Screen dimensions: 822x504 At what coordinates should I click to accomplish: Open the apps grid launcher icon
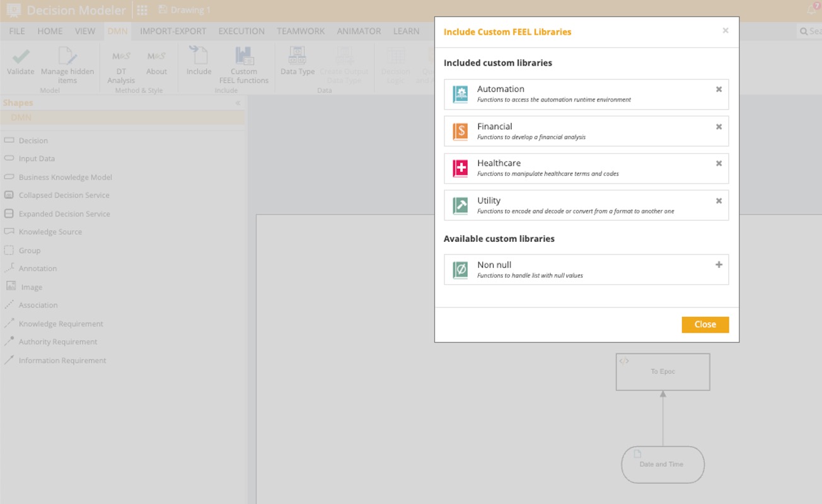tap(142, 10)
